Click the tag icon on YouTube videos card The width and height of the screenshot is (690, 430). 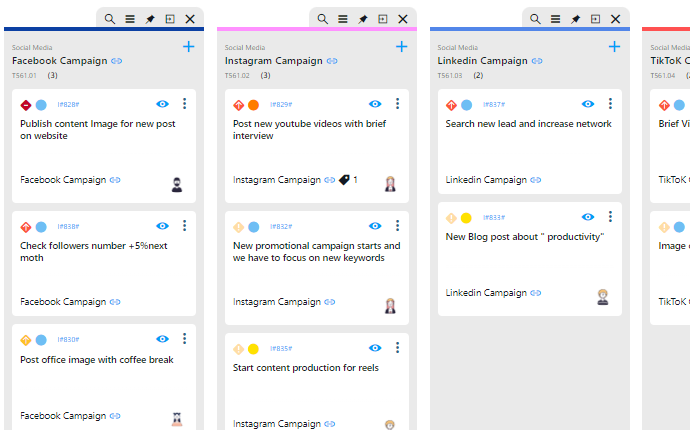(x=344, y=180)
